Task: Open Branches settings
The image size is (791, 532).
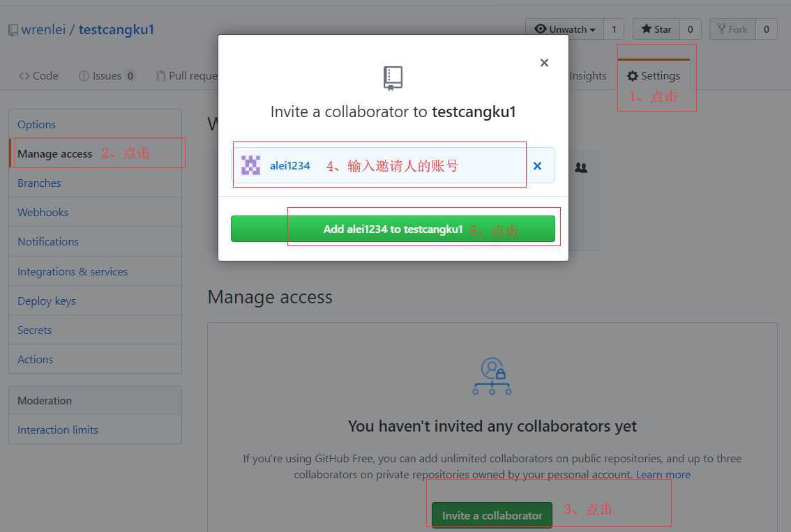Action: (x=96, y=183)
